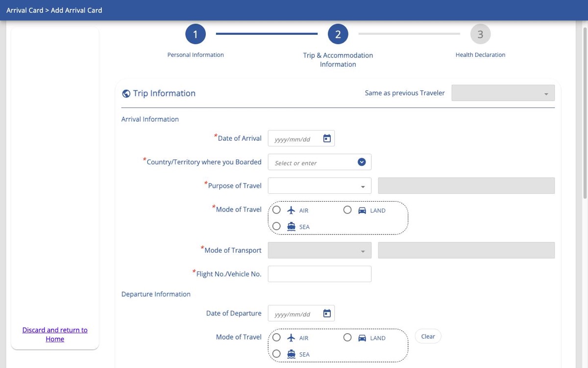Select LAND radio button for arrival

[x=347, y=210]
